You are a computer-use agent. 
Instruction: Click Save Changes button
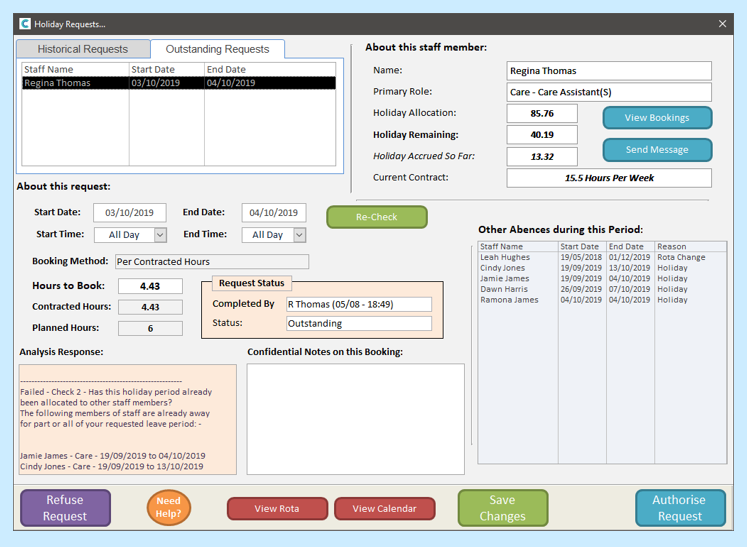[x=502, y=508]
